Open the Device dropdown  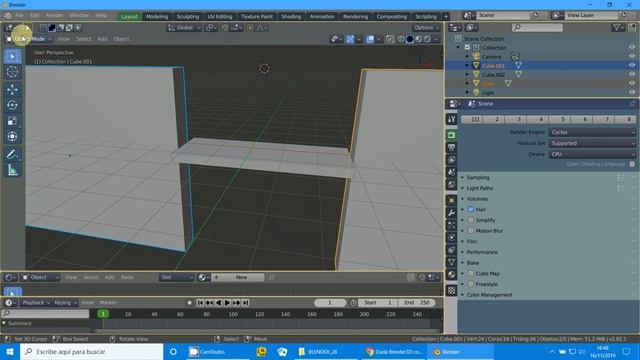point(592,154)
